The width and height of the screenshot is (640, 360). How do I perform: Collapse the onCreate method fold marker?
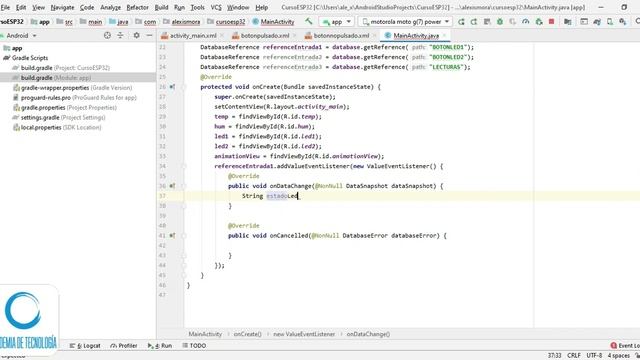[184, 87]
